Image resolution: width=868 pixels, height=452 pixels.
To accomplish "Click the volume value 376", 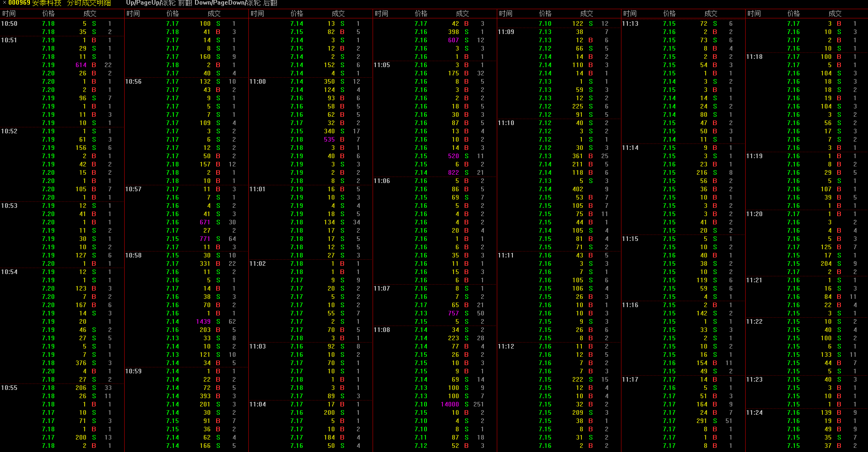I will click(x=81, y=363).
